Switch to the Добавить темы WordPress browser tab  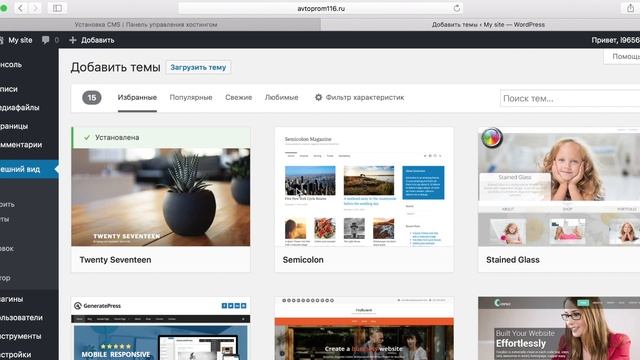480,24
